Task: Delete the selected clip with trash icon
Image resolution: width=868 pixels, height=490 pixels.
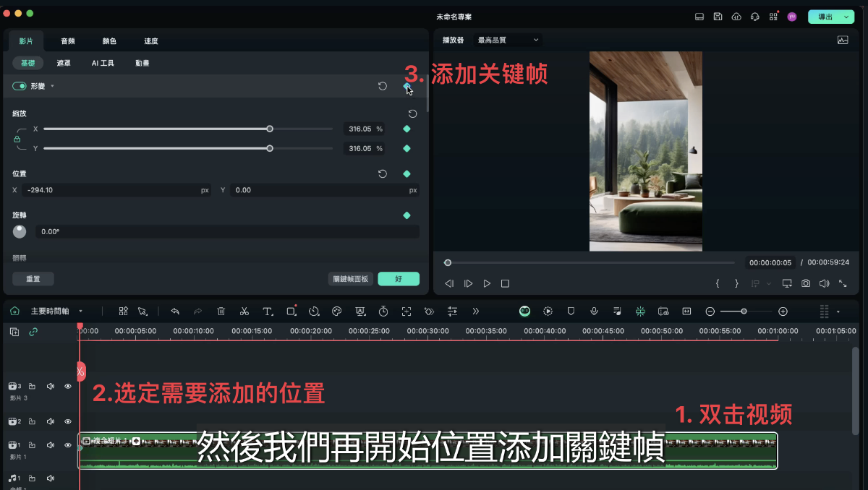Action: 221,311
